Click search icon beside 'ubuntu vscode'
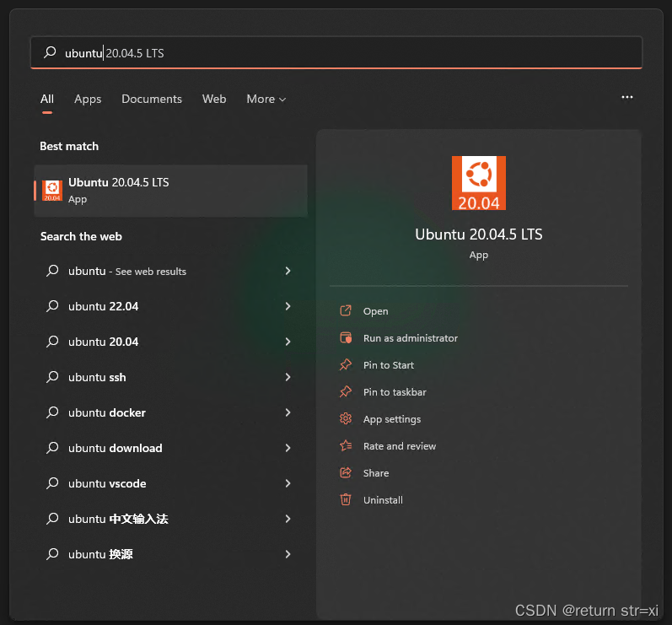The height and width of the screenshot is (625, 672). (x=52, y=483)
